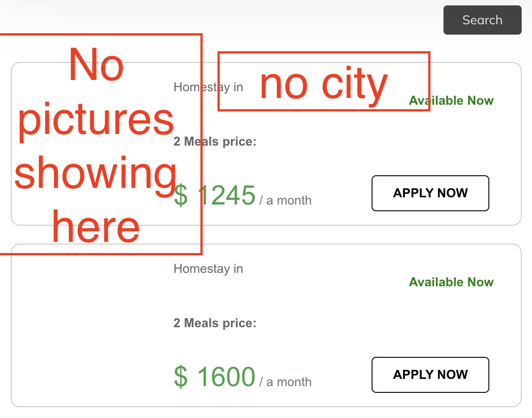Click the word "pictures" in the red annotation
The width and height of the screenshot is (532, 418).
pos(96,121)
